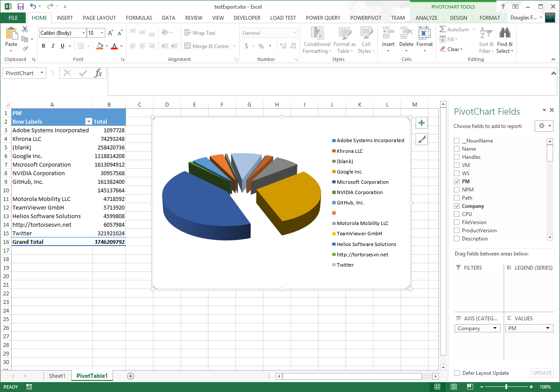Check the Handles field checkbox
The width and height of the screenshot is (560, 392).
(x=457, y=157)
